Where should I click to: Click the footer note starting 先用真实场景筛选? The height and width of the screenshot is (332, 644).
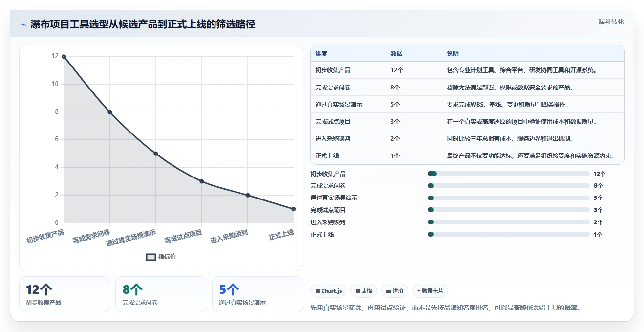(x=445, y=308)
